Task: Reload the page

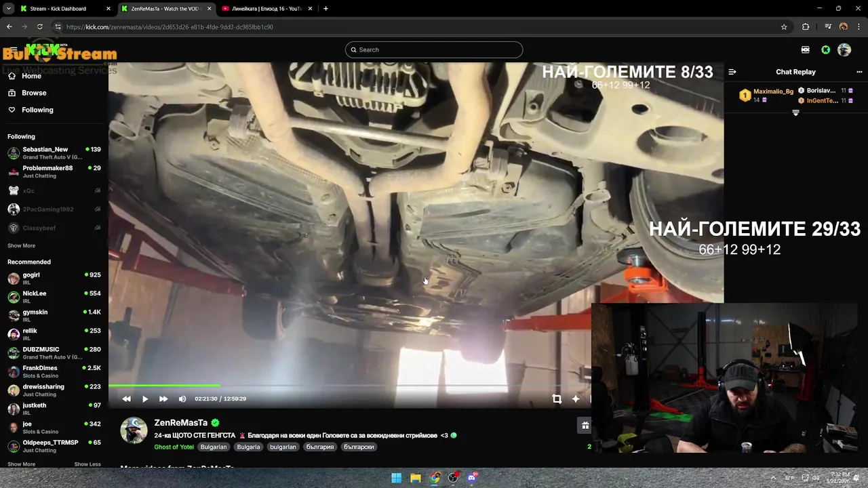Action: tap(40, 27)
